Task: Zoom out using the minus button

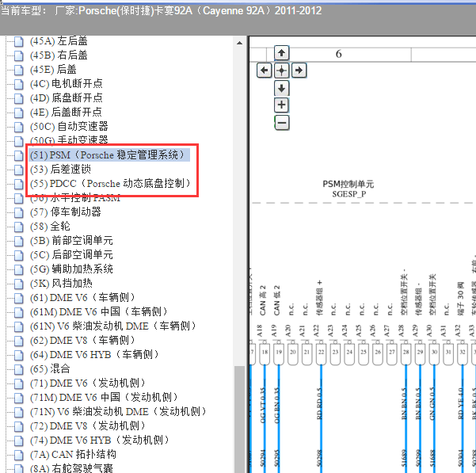Action: [281, 123]
